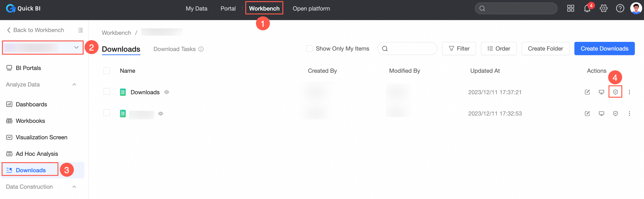Click the Created By column header
The height and width of the screenshot is (199, 644).
pyautogui.click(x=322, y=71)
